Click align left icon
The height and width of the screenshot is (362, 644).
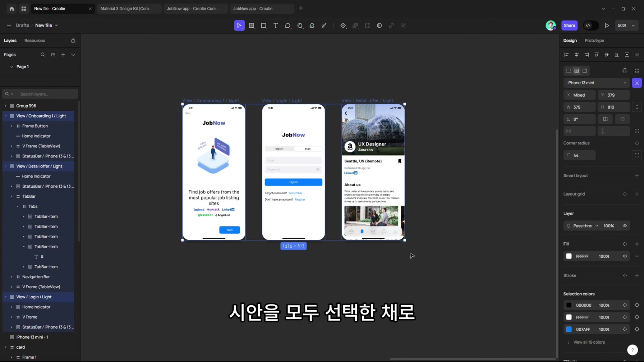coord(566,55)
